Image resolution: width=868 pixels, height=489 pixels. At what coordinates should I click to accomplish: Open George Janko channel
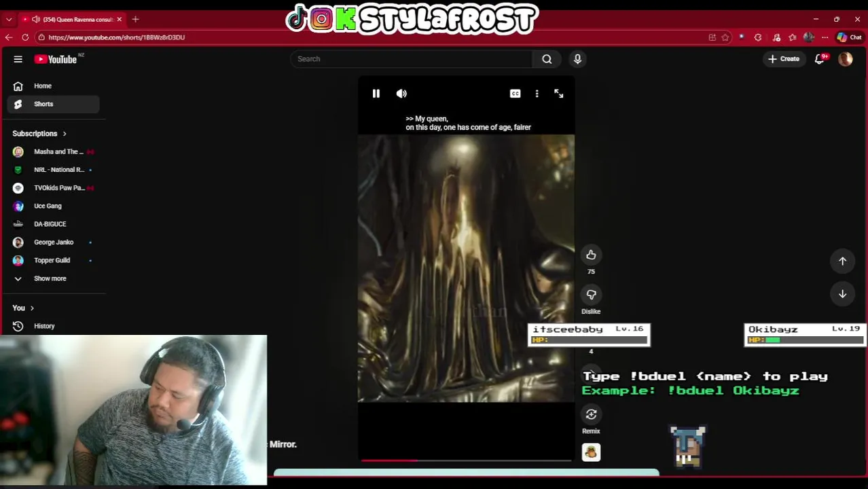54,242
